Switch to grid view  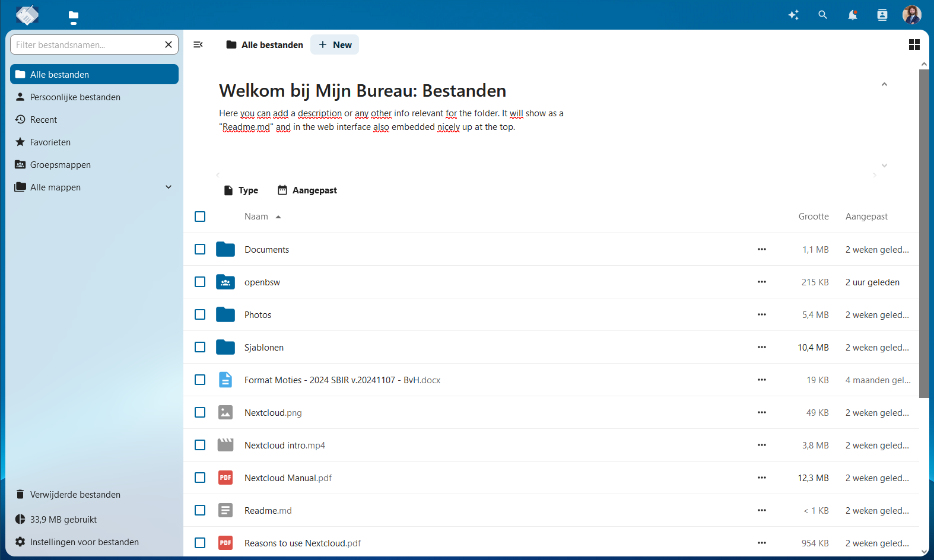[914, 44]
